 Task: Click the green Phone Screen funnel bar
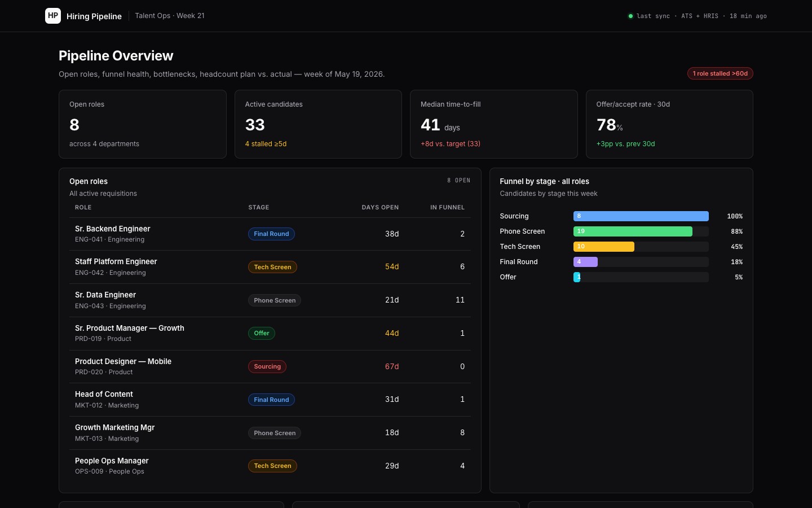pyautogui.click(x=633, y=231)
